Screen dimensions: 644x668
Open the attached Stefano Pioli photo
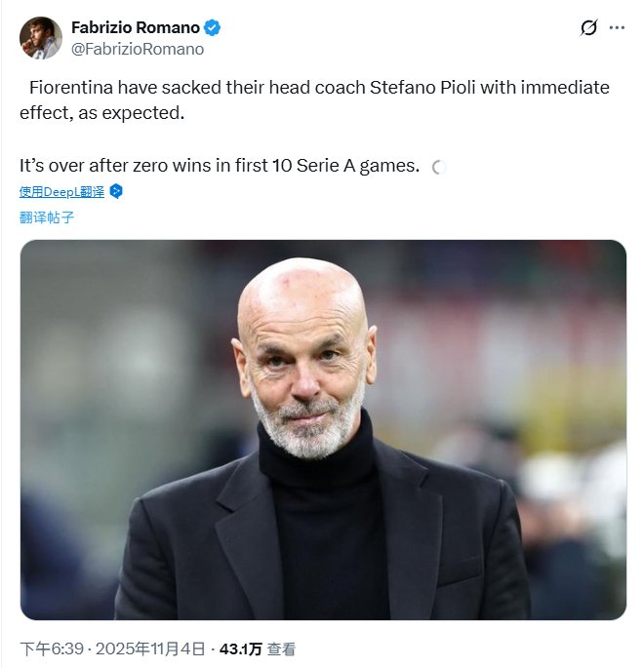point(323,429)
